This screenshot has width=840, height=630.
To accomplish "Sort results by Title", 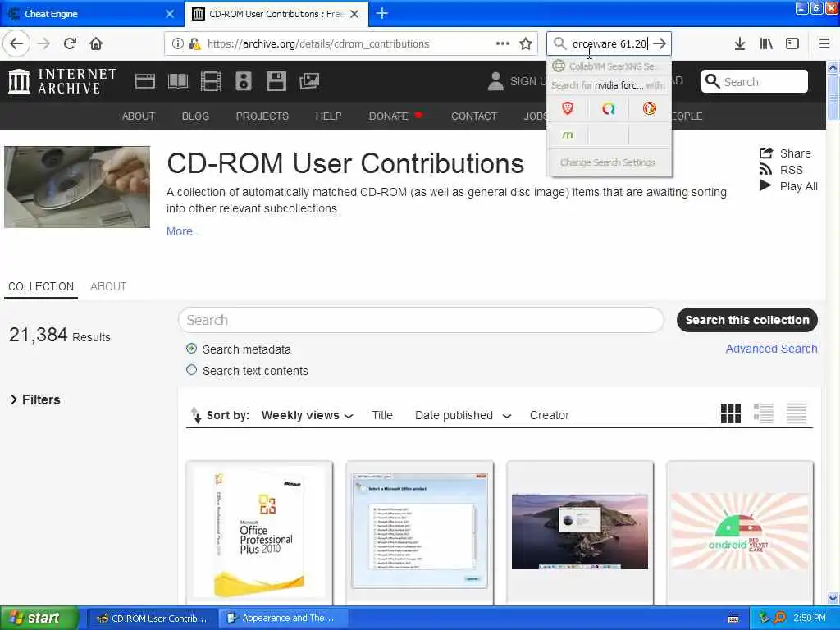I will point(382,415).
